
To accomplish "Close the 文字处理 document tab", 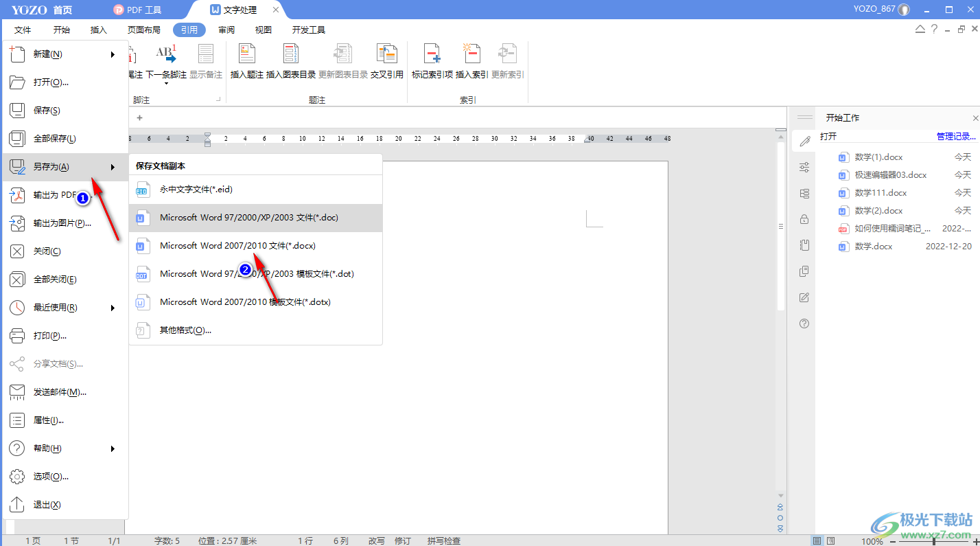I will tap(276, 10).
